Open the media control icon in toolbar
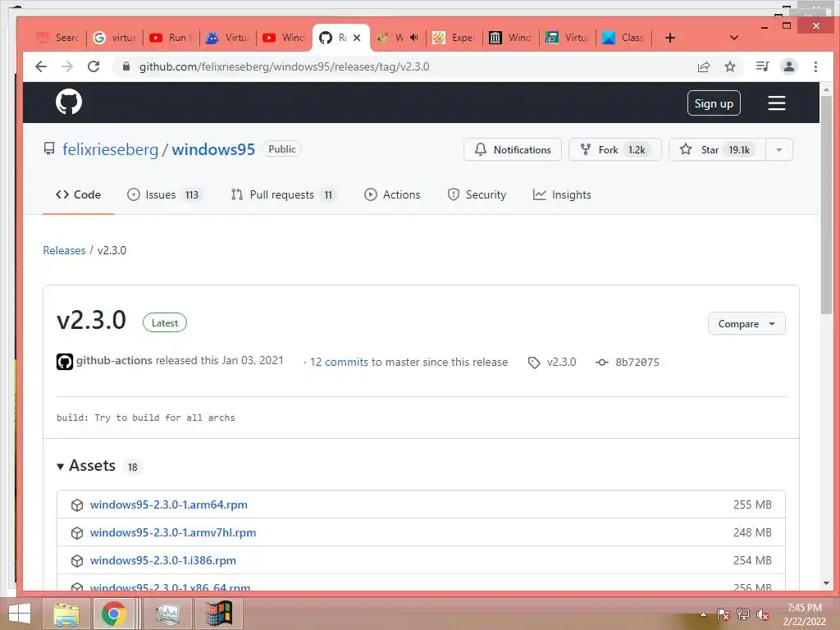Viewport: 840px width, 630px height. point(762,66)
